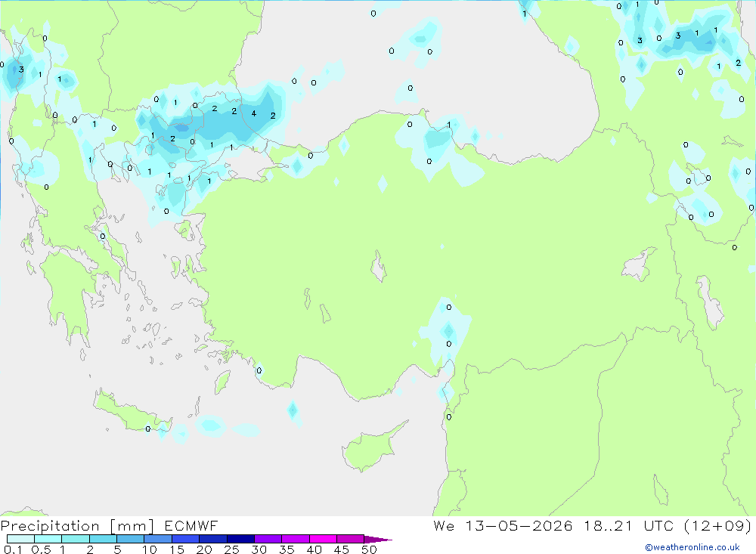The width and height of the screenshot is (756, 554).
Task: Click the date '13-05-2026' in the caption
Action: 519,525
